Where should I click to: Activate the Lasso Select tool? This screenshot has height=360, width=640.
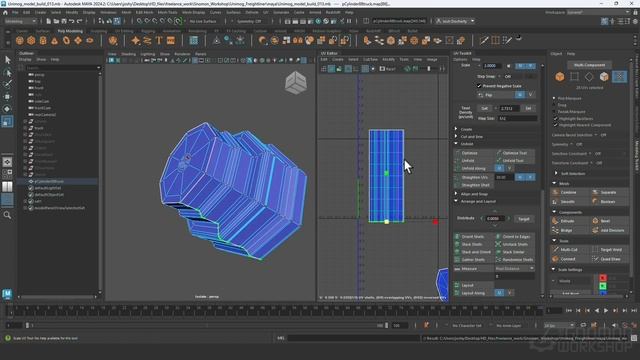(7, 73)
